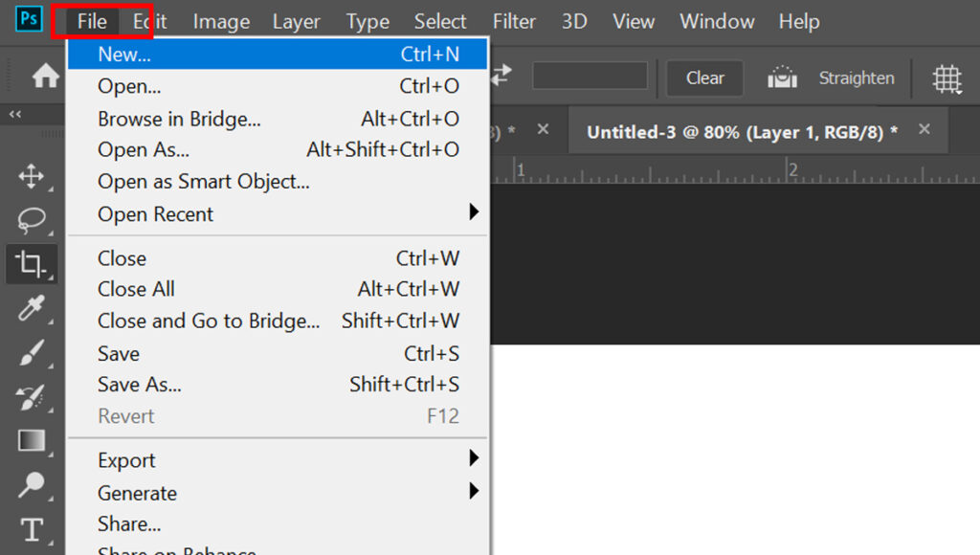Select the Crop tool
Image resolution: width=980 pixels, height=555 pixels.
[32, 263]
